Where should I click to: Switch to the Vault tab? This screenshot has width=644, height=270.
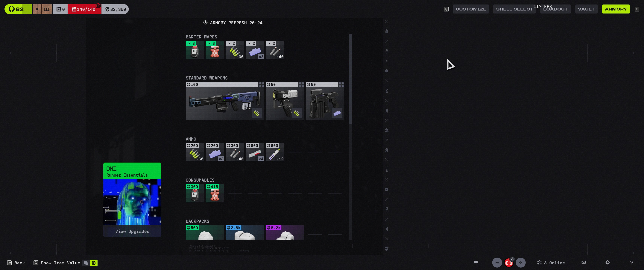[x=586, y=9]
